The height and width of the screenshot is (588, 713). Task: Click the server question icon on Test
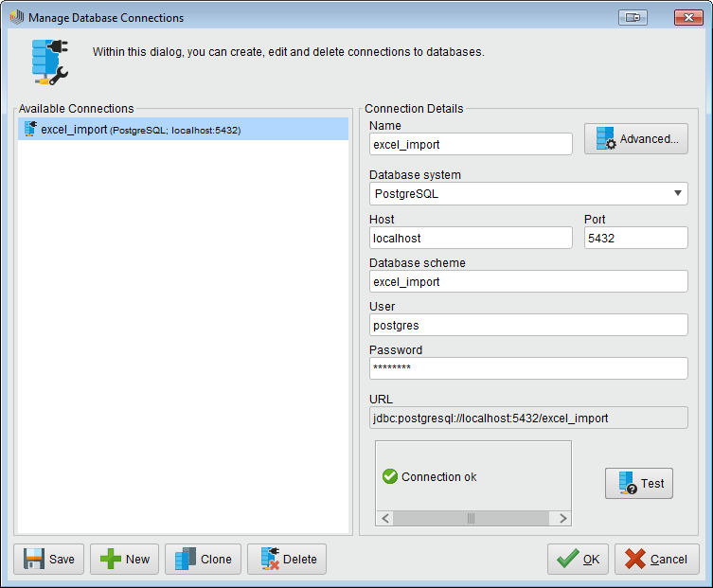628,483
